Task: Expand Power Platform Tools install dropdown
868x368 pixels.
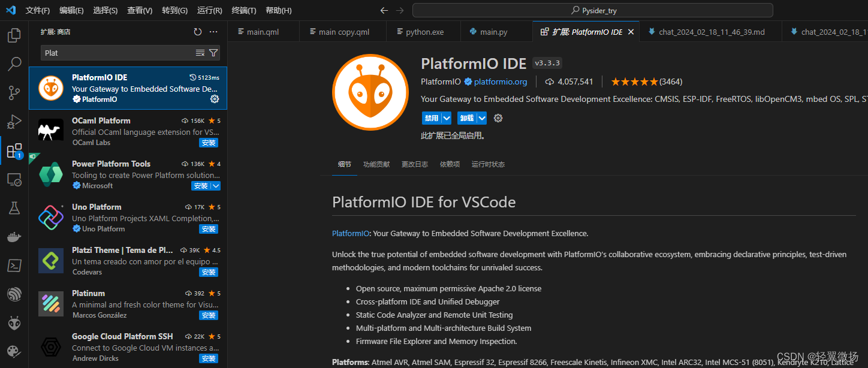Action: [x=216, y=186]
